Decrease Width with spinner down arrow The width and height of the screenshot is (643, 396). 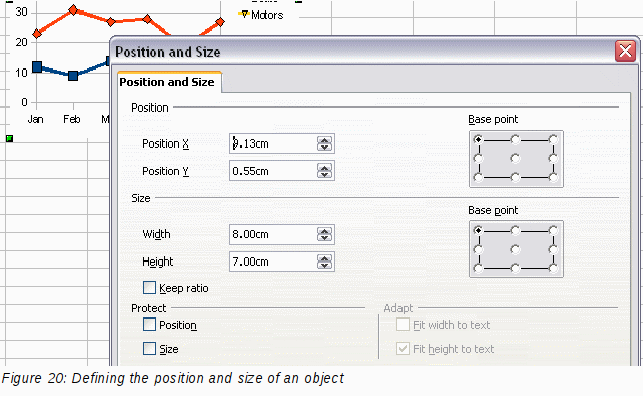(x=324, y=238)
